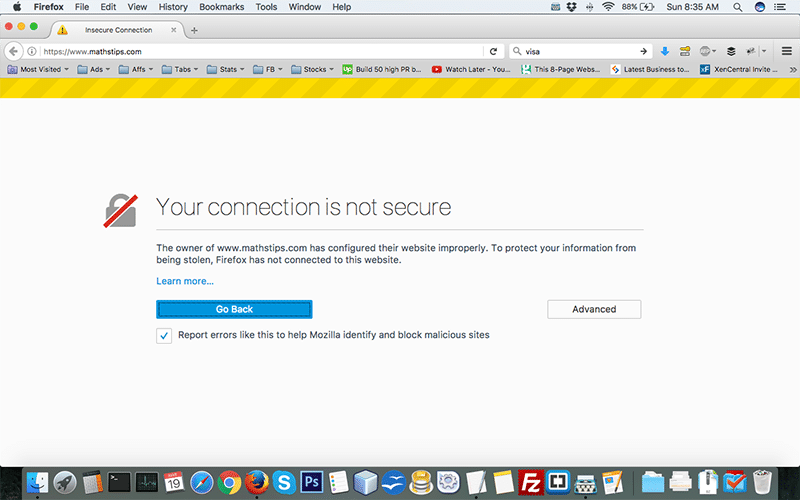Open the dropdown arrow next to the gray extension icon
This screenshot has width=800, height=500.
[764, 51]
